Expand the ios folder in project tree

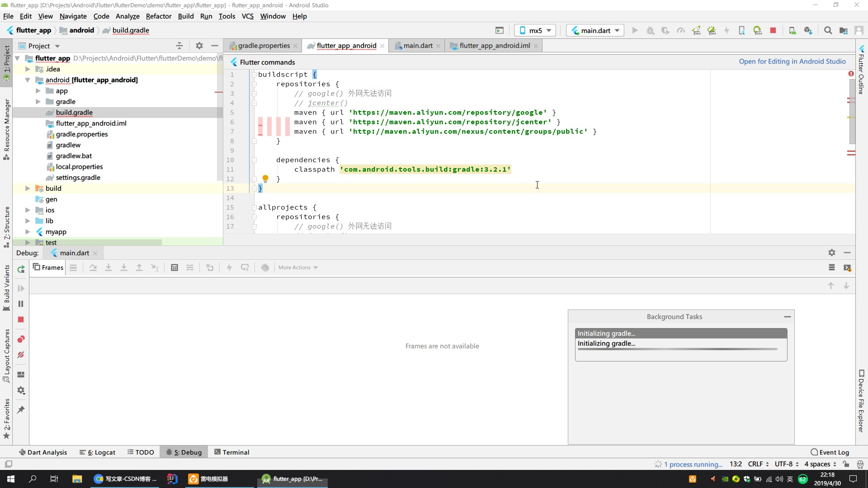(x=28, y=210)
